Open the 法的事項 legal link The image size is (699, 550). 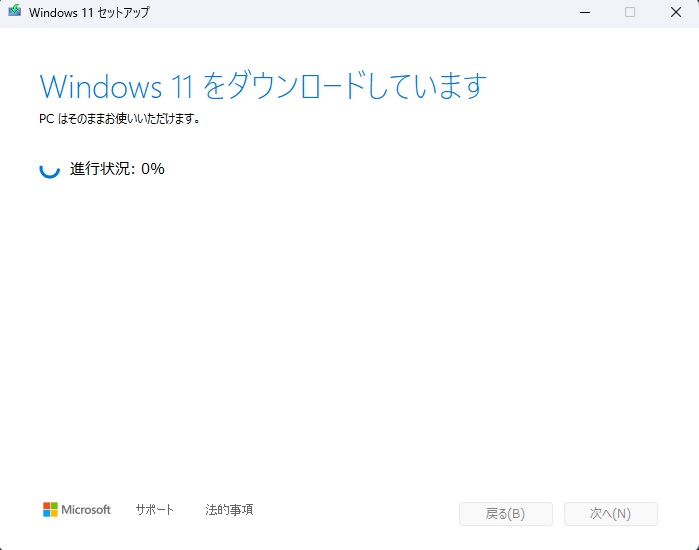[x=229, y=509]
